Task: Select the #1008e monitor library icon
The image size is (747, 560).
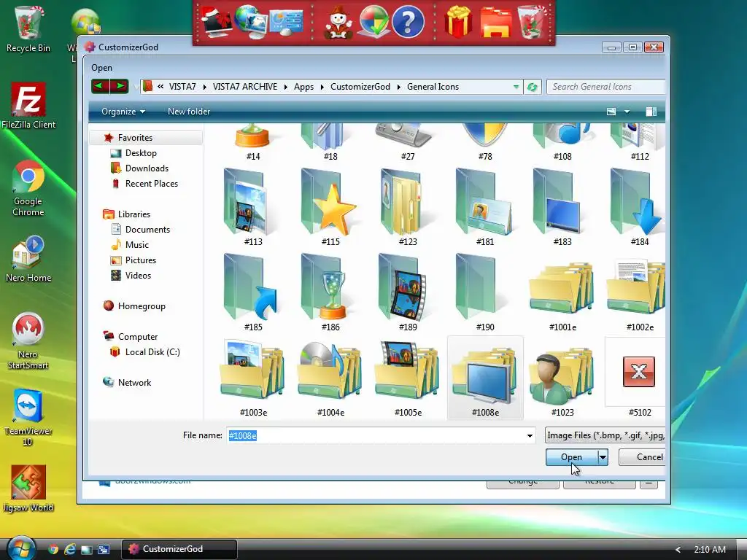Action: click(485, 376)
